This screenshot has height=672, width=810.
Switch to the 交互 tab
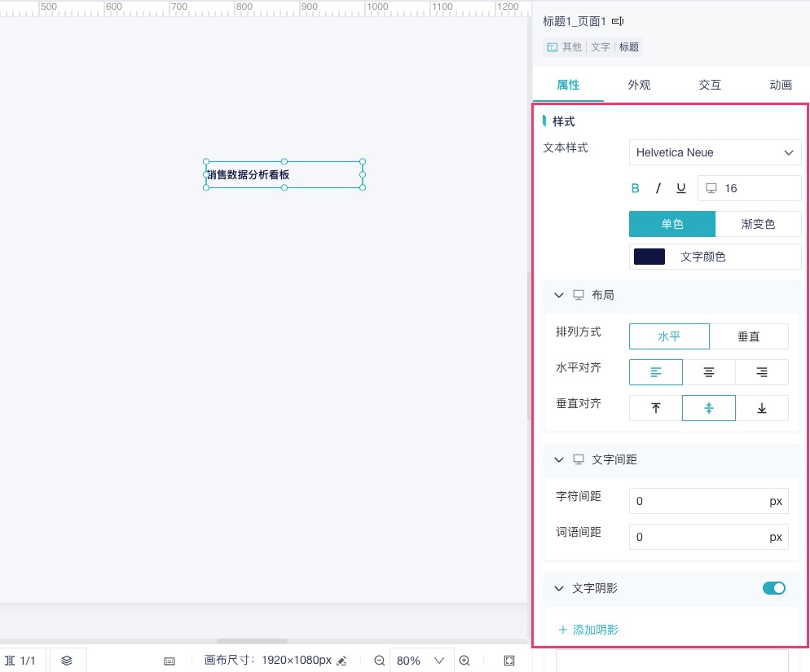[x=710, y=85]
